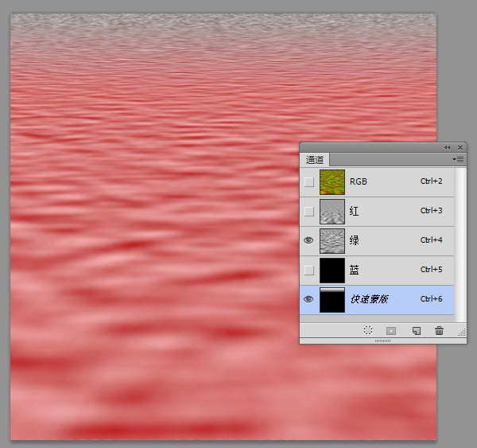Close the Channels panel
This screenshot has width=477, height=448.
click(x=460, y=147)
